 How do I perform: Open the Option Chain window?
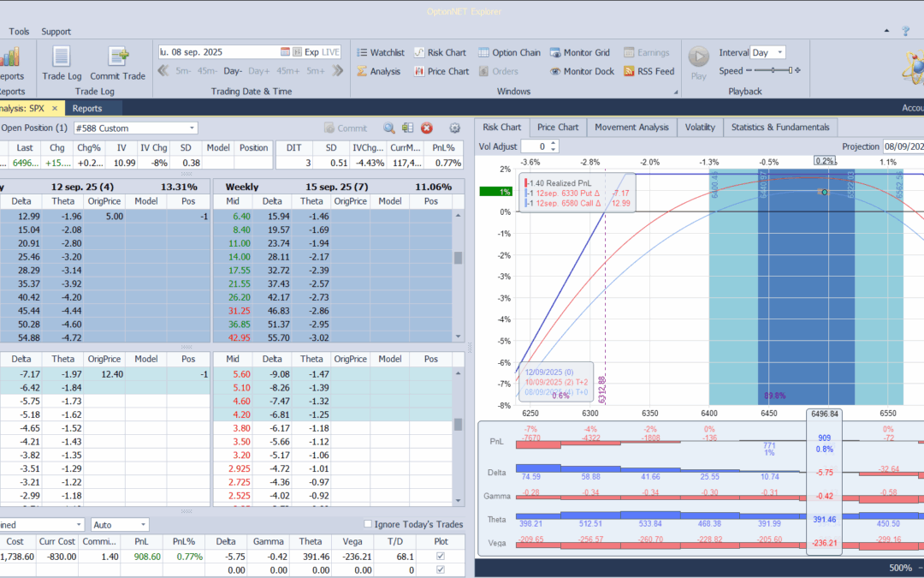pyautogui.click(x=509, y=52)
